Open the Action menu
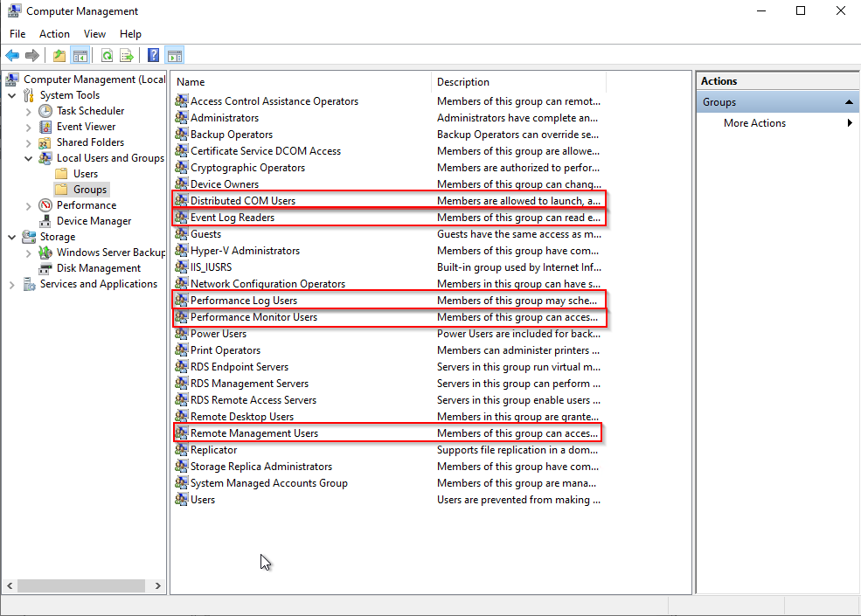The height and width of the screenshot is (616, 861). click(x=54, y=34)
